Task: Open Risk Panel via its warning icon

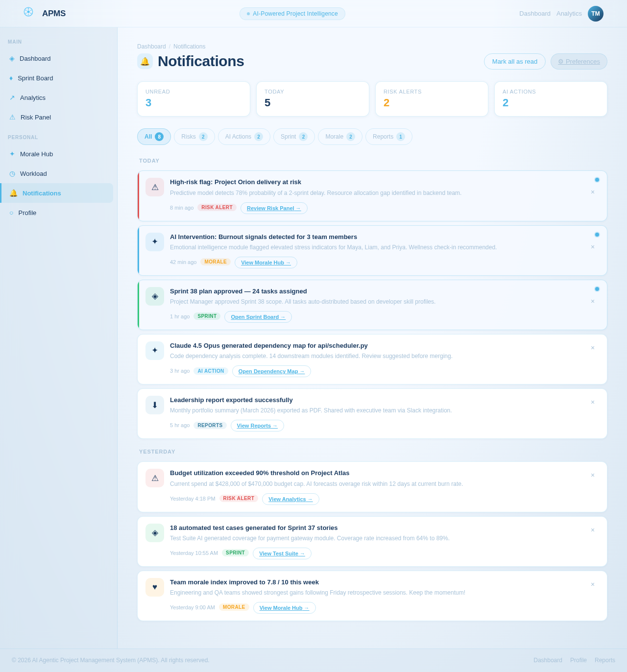Action: [x=12, y=117]
